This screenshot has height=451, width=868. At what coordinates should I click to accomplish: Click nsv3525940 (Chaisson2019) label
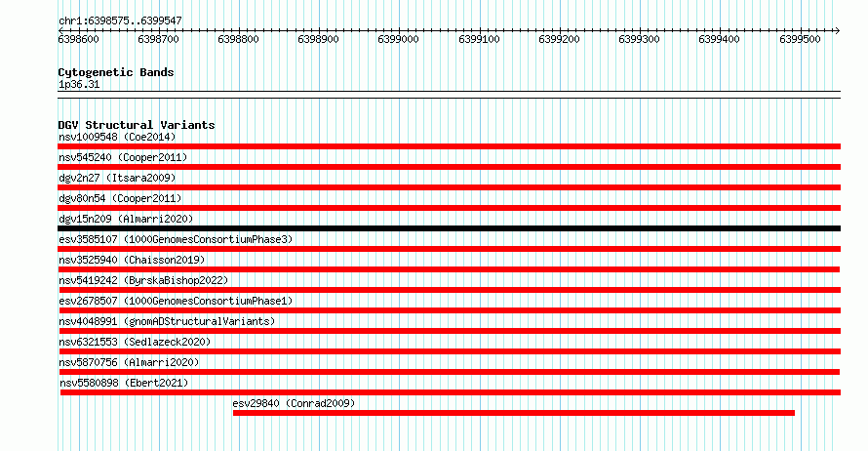pyautogui.click(x=132, y=260)
